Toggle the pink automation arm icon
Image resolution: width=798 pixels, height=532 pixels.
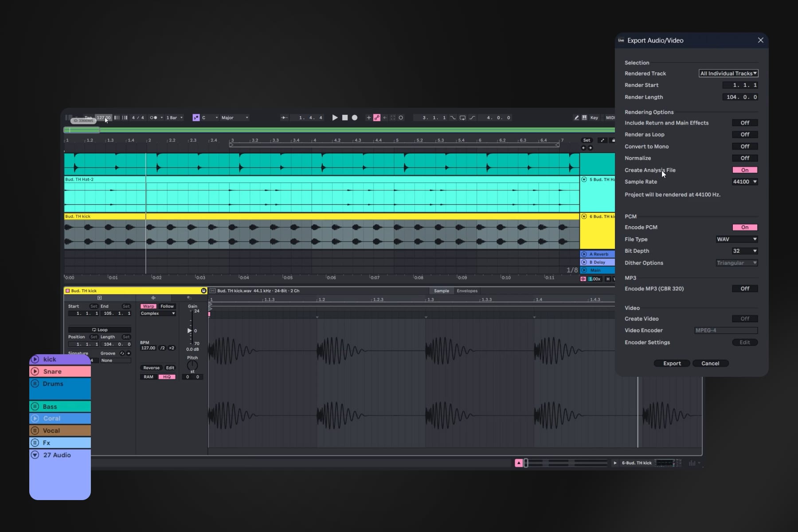click(x=377, y=118)
